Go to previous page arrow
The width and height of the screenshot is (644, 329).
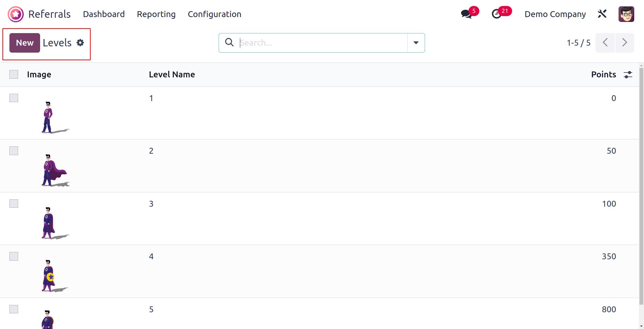click(605, 43)
